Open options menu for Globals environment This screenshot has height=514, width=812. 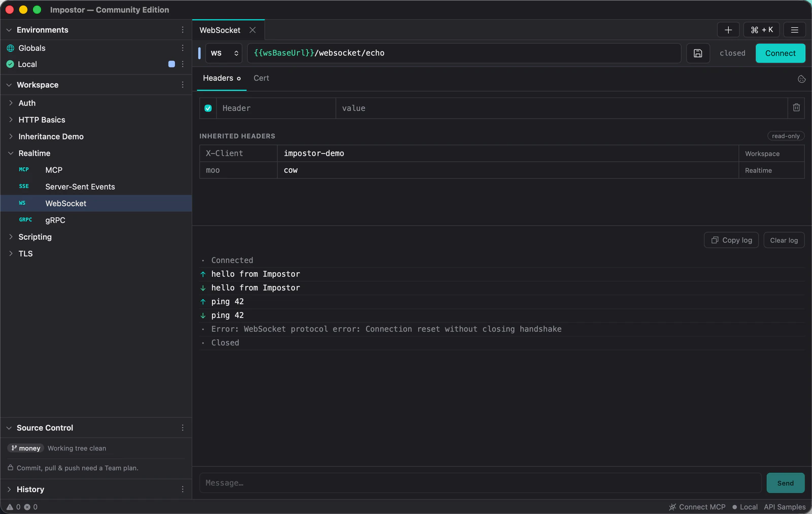183,48
